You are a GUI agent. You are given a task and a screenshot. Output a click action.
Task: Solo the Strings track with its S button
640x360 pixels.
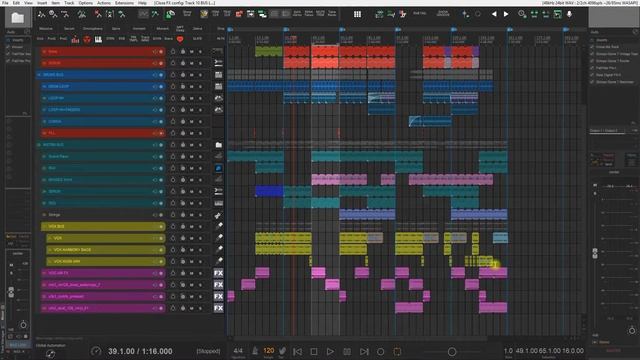coord(200,215)
